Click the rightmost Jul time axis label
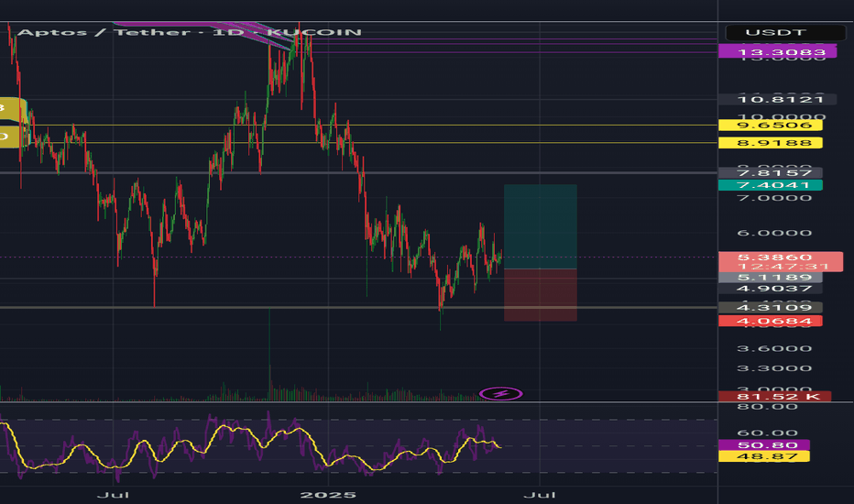This screenshot has width=854, height=504. pyautogui.click(x=540, y=495)
